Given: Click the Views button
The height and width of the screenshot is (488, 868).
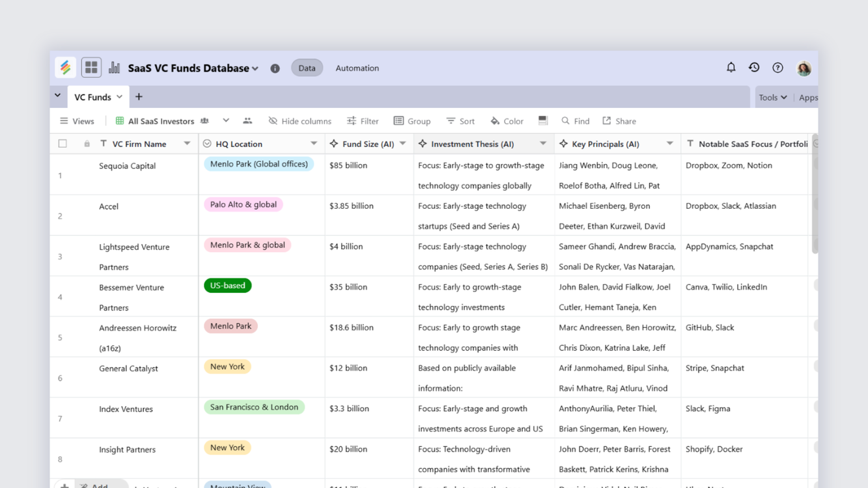Looking at the screenshot, I should [77, 121].
